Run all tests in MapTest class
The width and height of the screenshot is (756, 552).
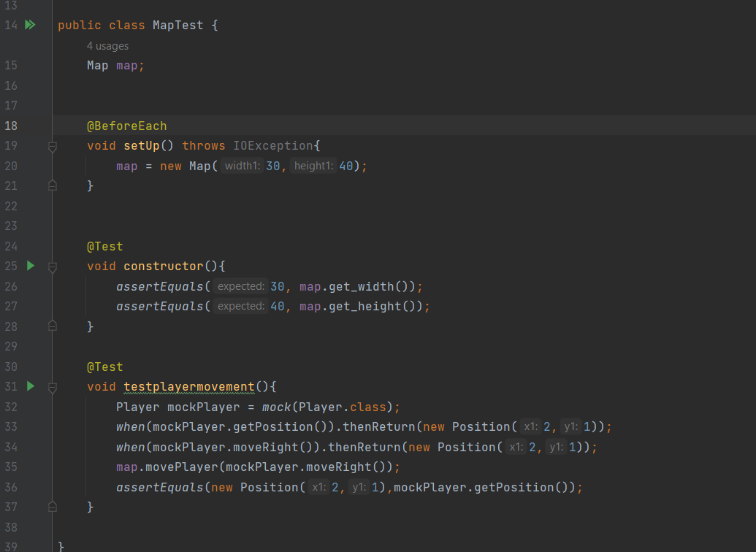30,24
